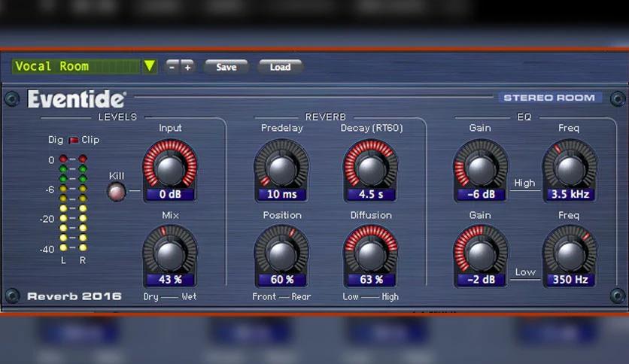Click the 60 % position value display
This screenshot has width=629, height=364.
[281, 280]
